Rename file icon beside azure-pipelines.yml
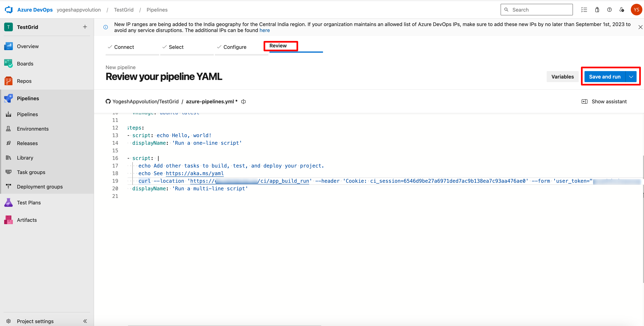Screen dimensions: 644x326 pos(243,101)
